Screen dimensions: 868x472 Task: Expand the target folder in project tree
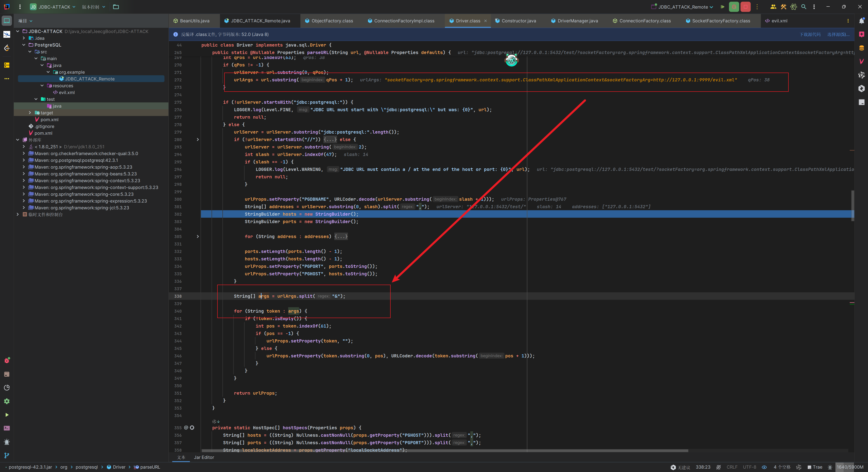click(30, 113)
